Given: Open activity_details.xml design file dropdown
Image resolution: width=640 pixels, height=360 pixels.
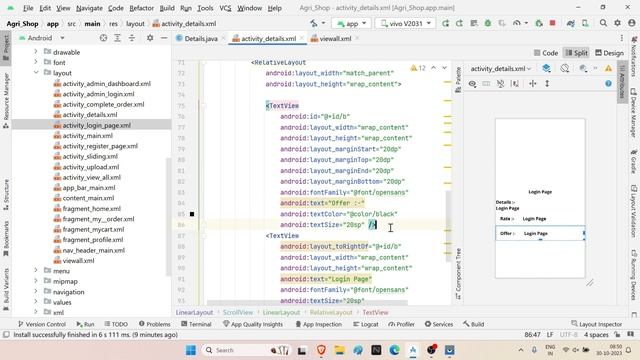Looking at the screenshot, I should (x=501, y=69).
